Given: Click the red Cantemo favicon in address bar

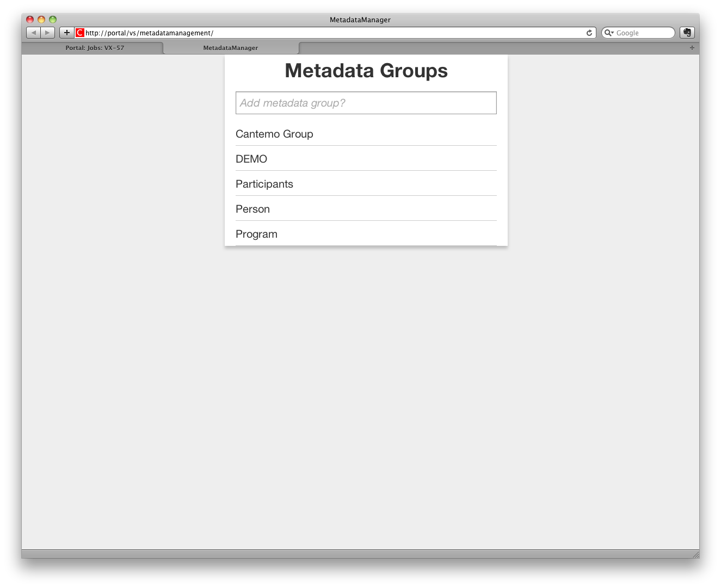Looking at the screenshot, I should (80, 33).
